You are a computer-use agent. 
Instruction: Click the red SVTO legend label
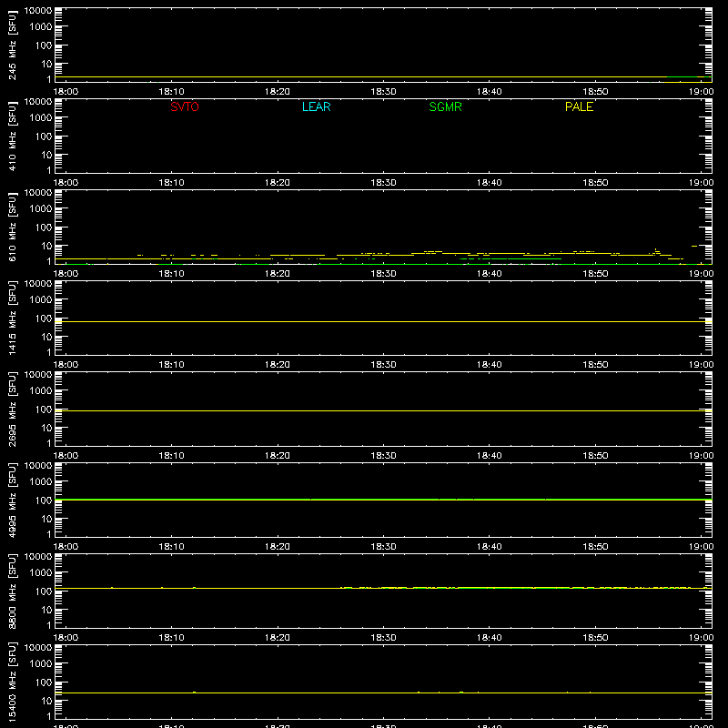tap(185, 106)
